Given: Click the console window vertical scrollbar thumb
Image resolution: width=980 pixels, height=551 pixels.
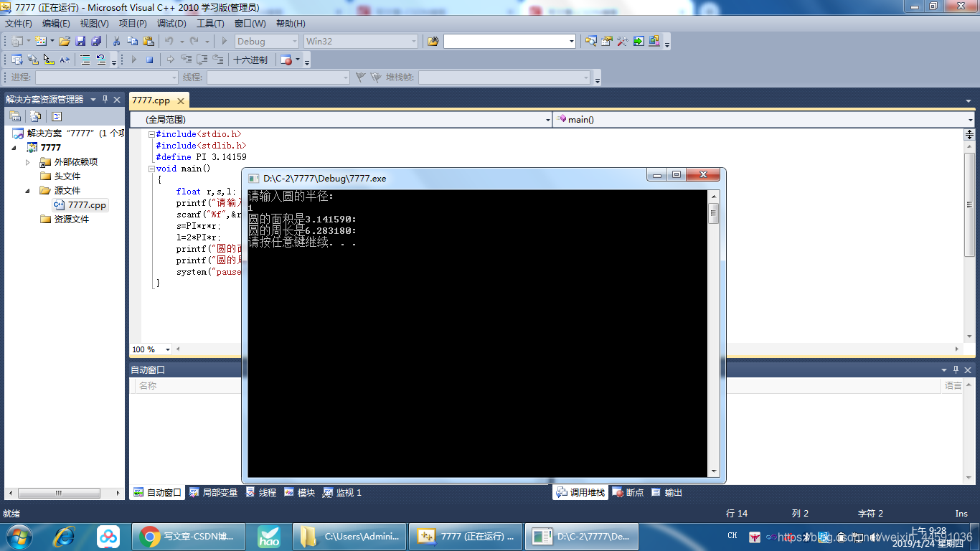Looking at the screenshot, I should pos(713,213).
